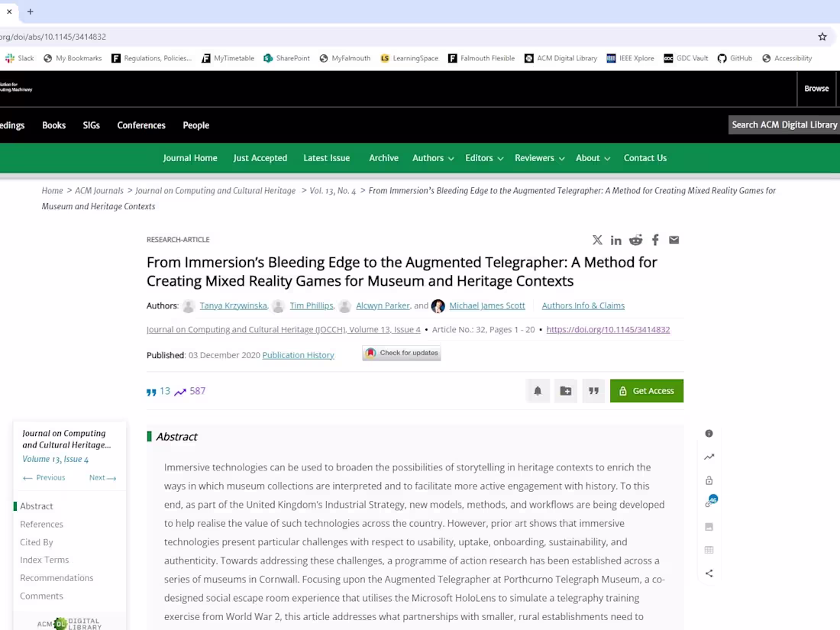Click the export citation quote button
This screenshot has height=630, width=840.
pyautogui.click(x=593, y=391)
